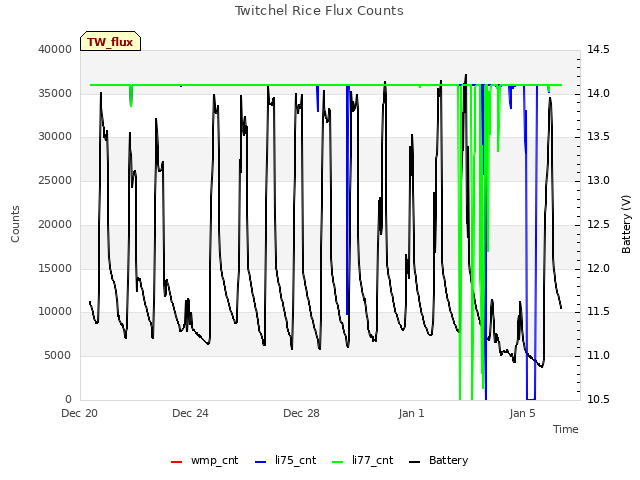Click the 11.5 battery tick label
The height and width of the screenshot is (480, 640).
point(598,312)
